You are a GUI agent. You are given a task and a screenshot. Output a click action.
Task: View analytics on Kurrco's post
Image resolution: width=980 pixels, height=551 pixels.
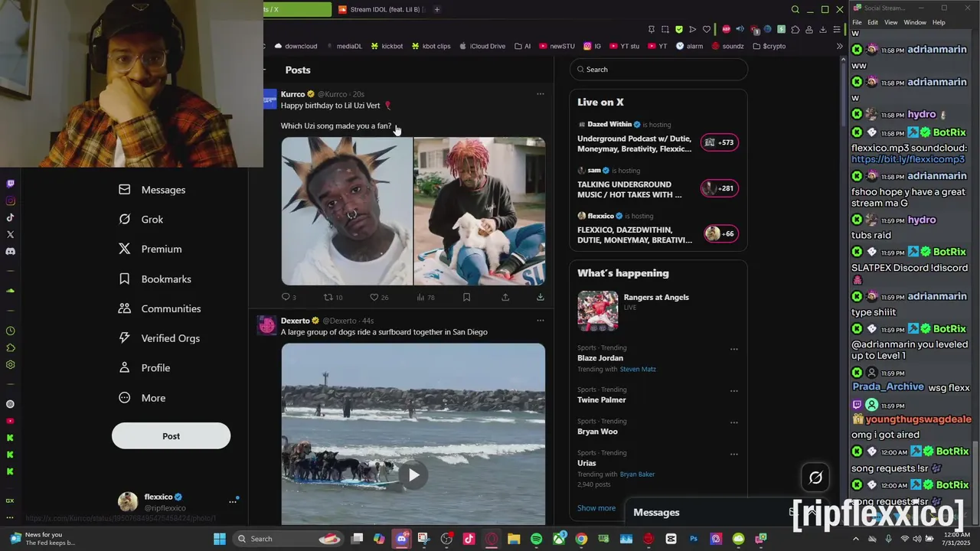(x=425, y=297)
